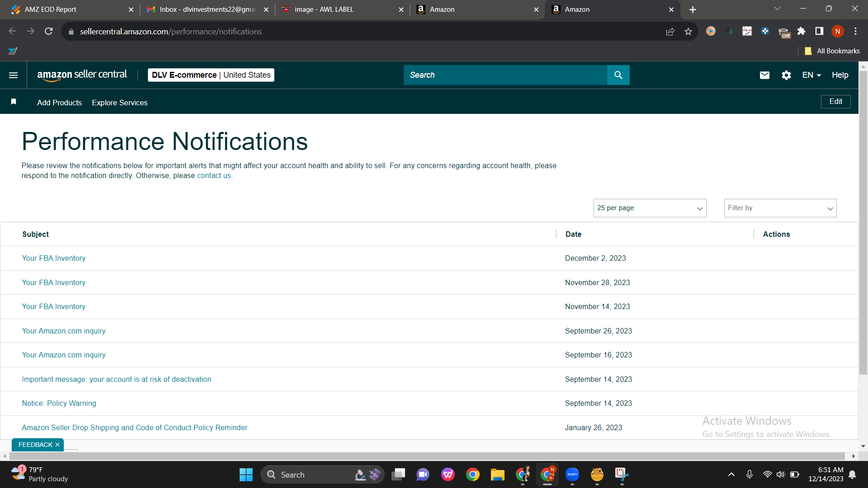The height and width of the screenshot is (488, 868).
Task: Click the Edit button
Action: (835, 102)
